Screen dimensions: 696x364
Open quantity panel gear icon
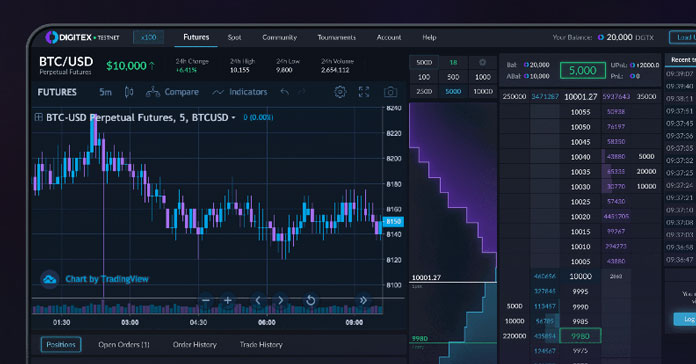482,63
